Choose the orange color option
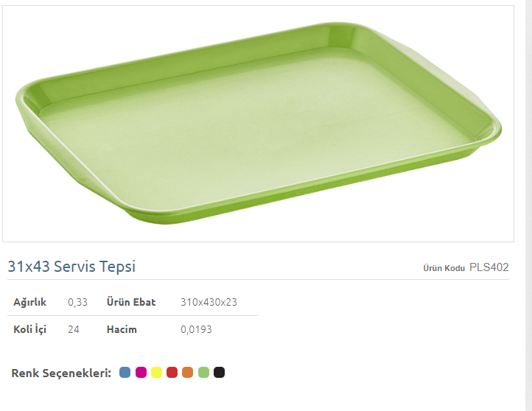Image resolution: width=532 pixels, height=411 pixels. coord(187,373)
